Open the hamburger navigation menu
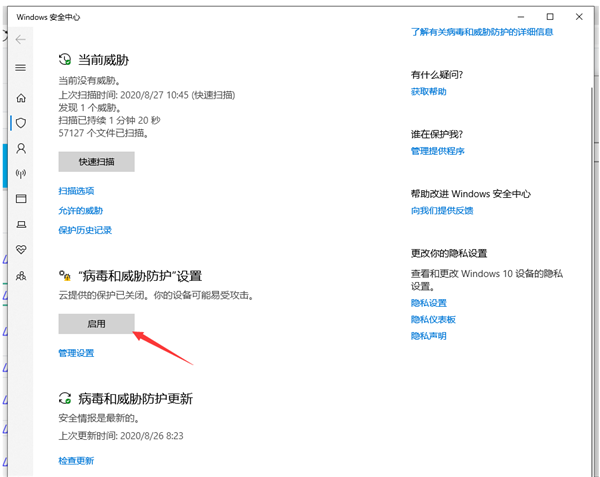This screenshot has height=477, width=600. pyautogui.click(x=21, y=67)
